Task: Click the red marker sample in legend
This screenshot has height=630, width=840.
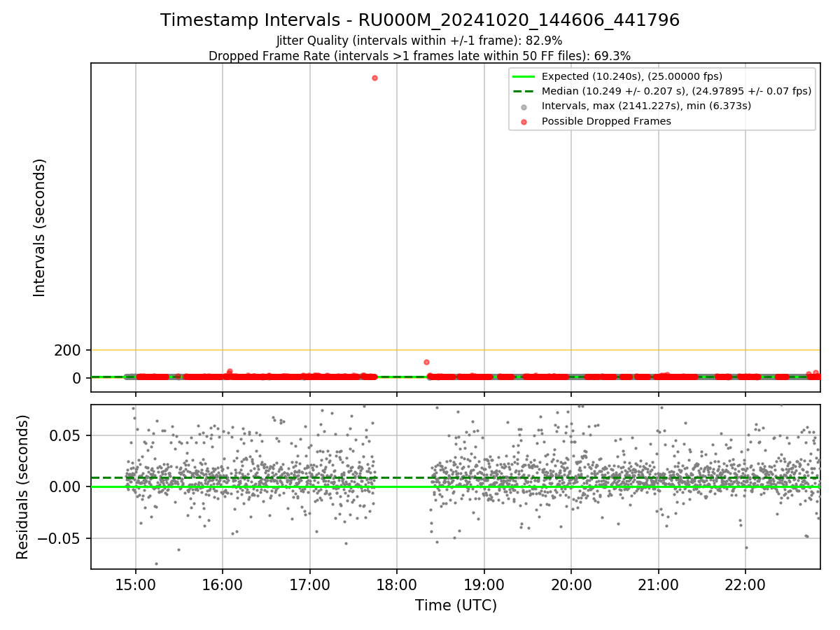Action: point(525,122)
